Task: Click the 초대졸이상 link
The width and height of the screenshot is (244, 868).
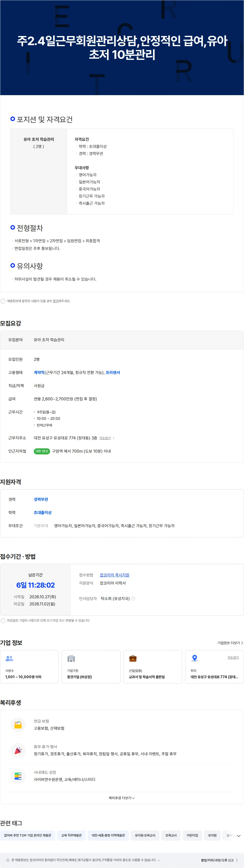Action: 42,512
